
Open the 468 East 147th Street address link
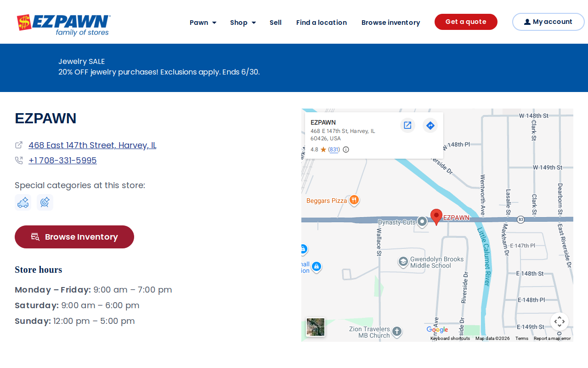pyautogui.click(x=92, y=145)
